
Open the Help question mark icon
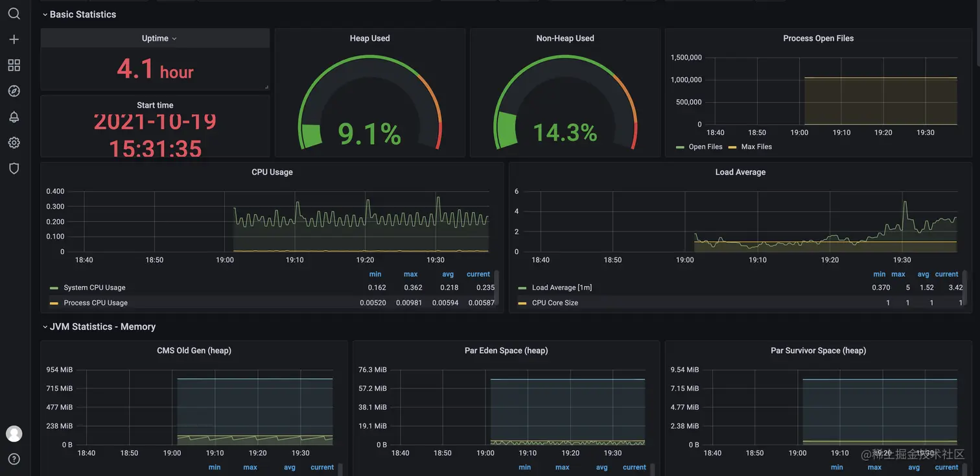point(14,459)
